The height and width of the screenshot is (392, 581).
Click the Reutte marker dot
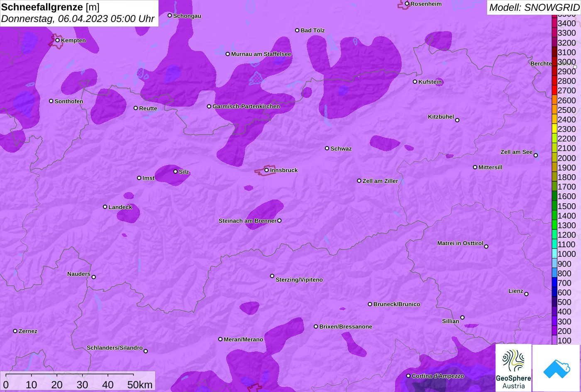click(x=136, y=108)
